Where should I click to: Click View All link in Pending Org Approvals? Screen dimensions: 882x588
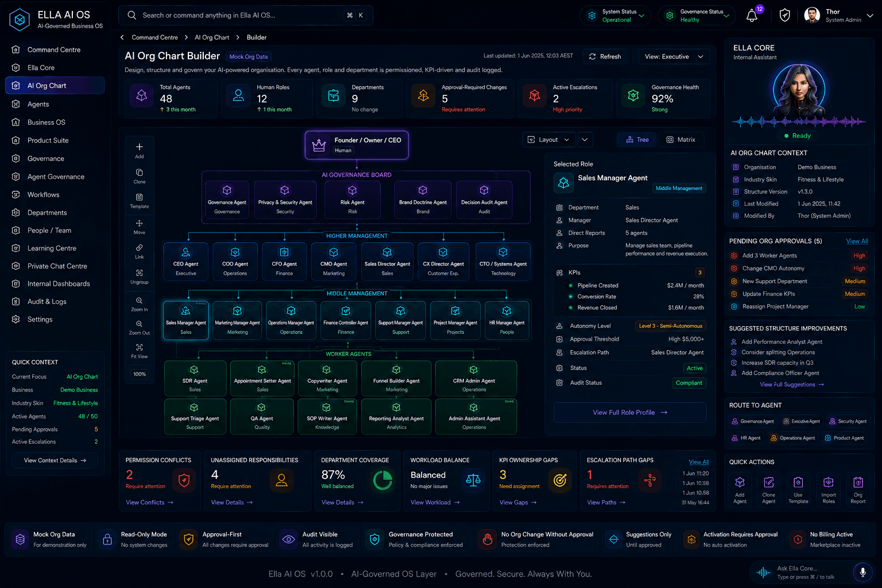pyautogui.click(x=857, y=241)
